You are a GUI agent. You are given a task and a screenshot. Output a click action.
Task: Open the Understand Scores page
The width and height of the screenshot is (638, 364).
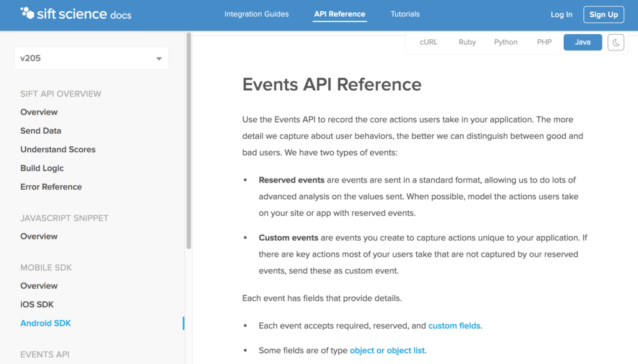58,149
